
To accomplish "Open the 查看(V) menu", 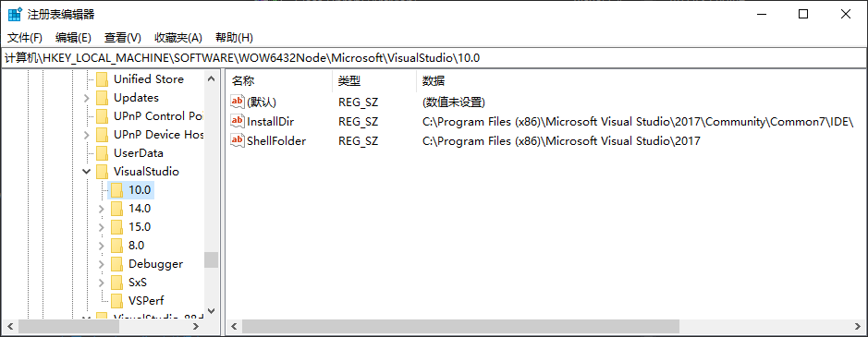I will 123,38.
